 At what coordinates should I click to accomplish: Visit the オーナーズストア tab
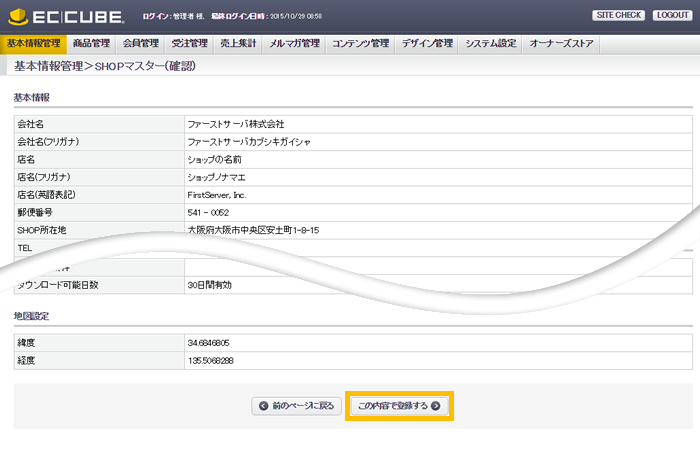coord(561,43)
